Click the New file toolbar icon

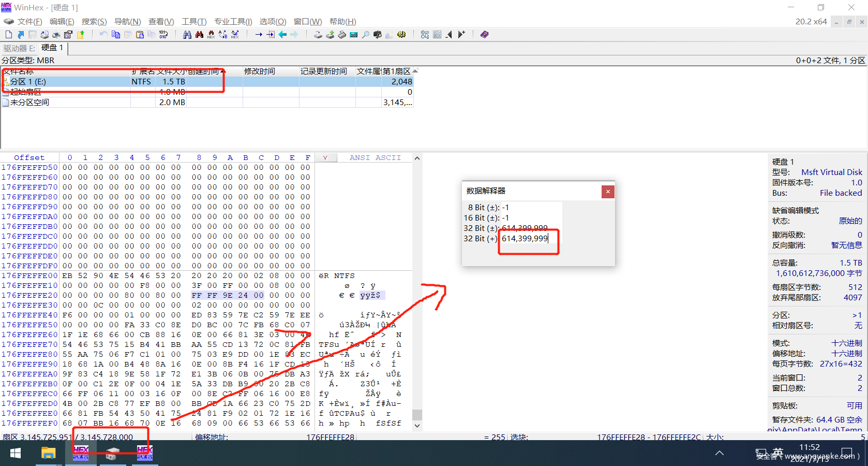coord(9,35)
